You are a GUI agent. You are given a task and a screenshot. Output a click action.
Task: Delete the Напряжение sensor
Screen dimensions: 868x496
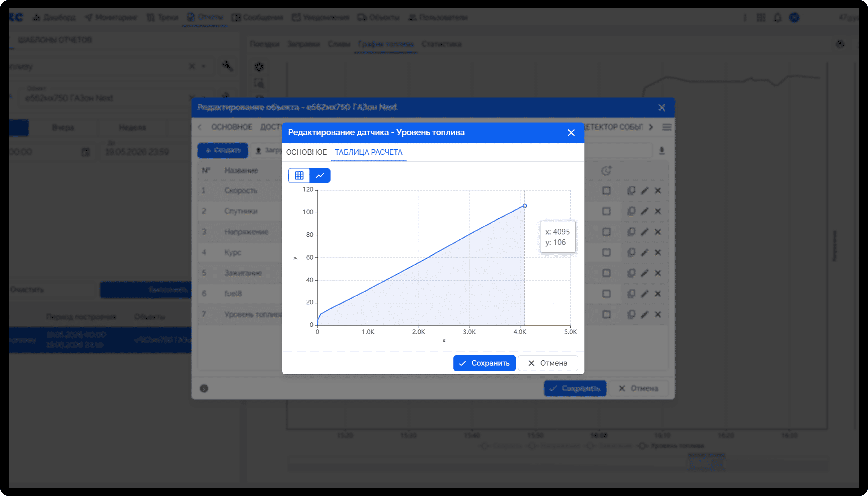pos(658,232)
